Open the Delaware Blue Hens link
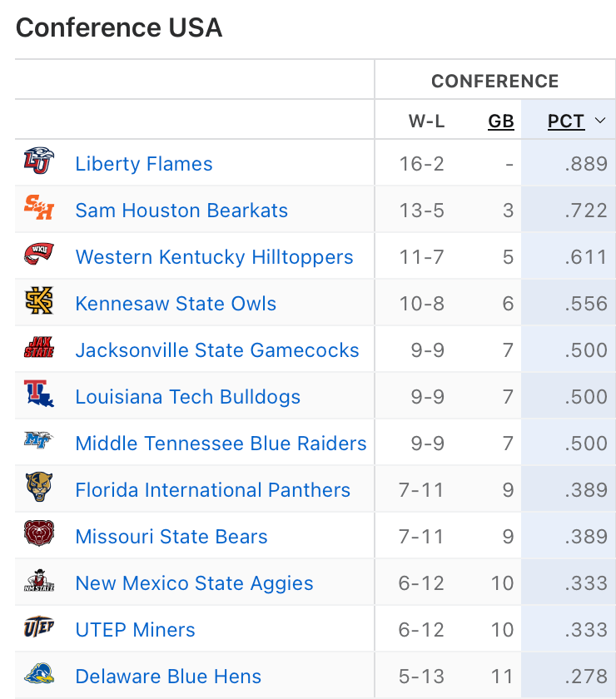This screenshot has width=616, height=699. pyautogui.click(x=168, y=677)
